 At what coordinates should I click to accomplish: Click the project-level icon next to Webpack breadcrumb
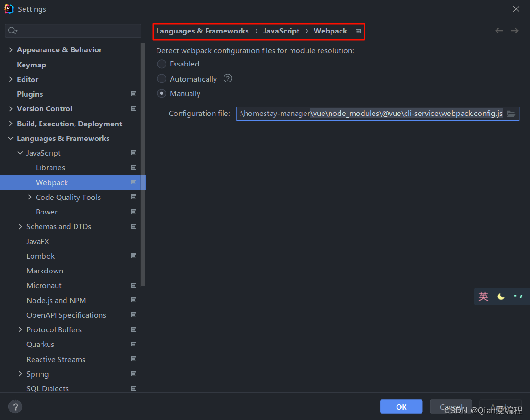[358, 31]
